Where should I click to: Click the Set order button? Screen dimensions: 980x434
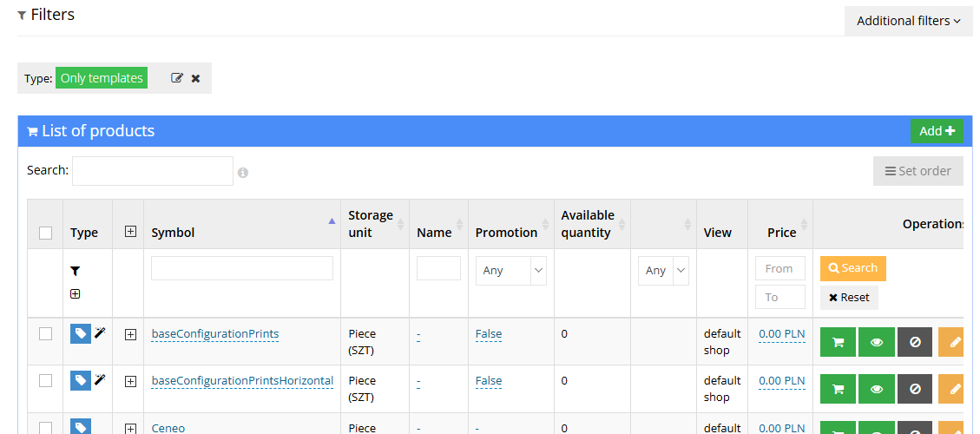pyautogui.click(x=918, y=171)
